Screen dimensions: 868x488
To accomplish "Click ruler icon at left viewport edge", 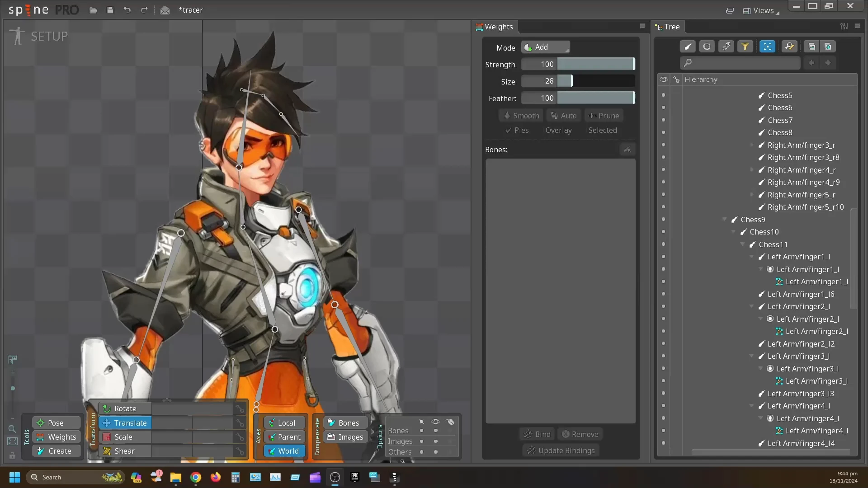I will point(13,360).
